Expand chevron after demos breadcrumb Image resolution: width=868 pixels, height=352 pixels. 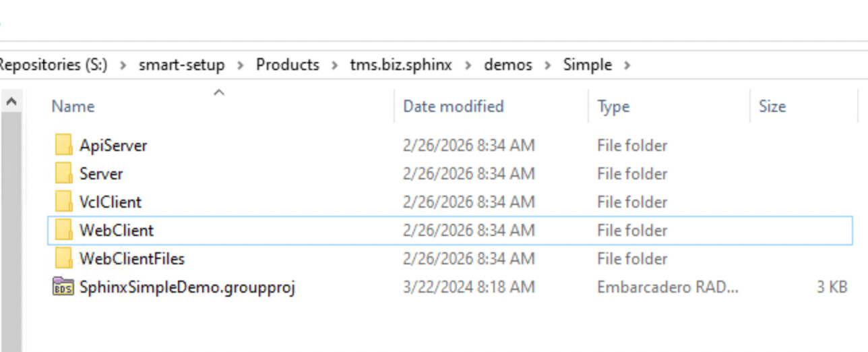click(x=548, y=65)
